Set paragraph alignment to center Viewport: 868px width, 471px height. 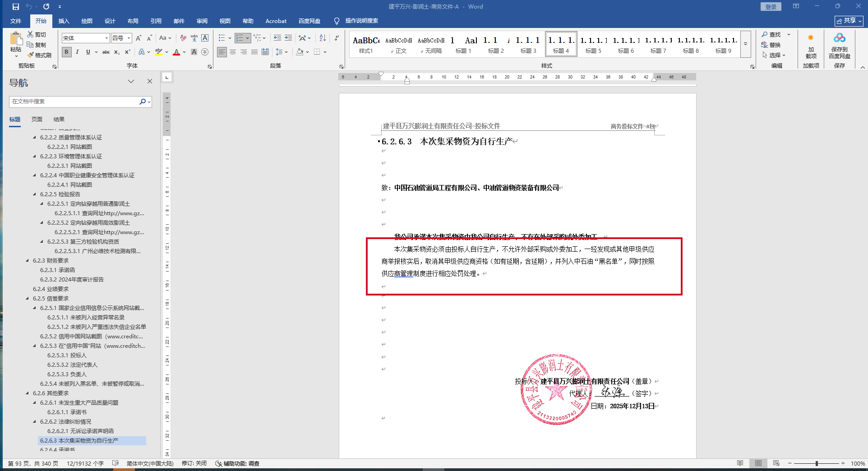[233, 52]
